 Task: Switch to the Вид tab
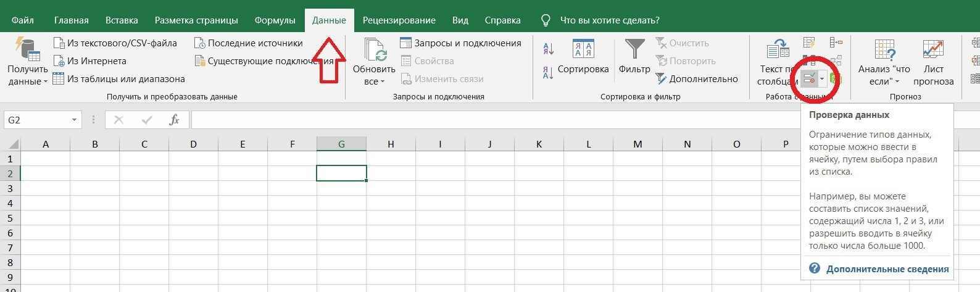(460, 20)
